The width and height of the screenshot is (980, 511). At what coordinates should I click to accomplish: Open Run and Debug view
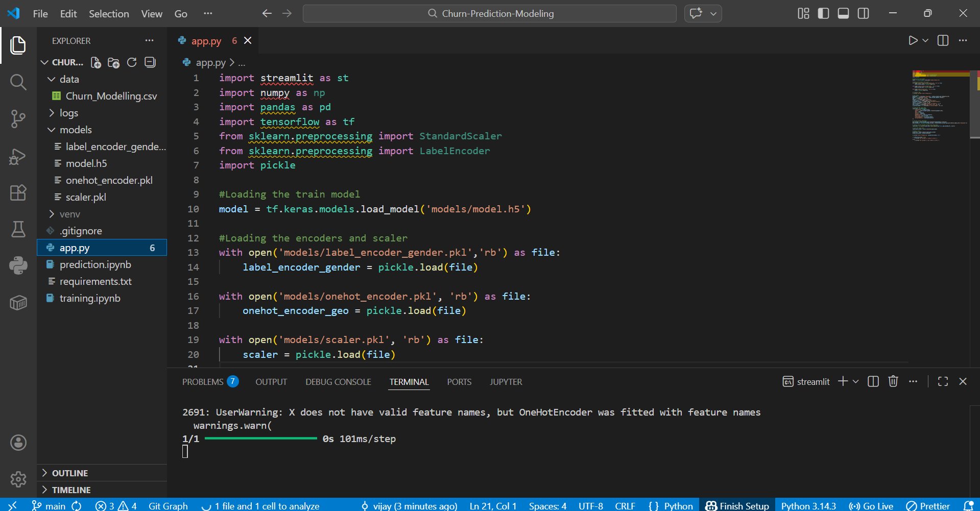pyautogui.click(x=18, y=156)
